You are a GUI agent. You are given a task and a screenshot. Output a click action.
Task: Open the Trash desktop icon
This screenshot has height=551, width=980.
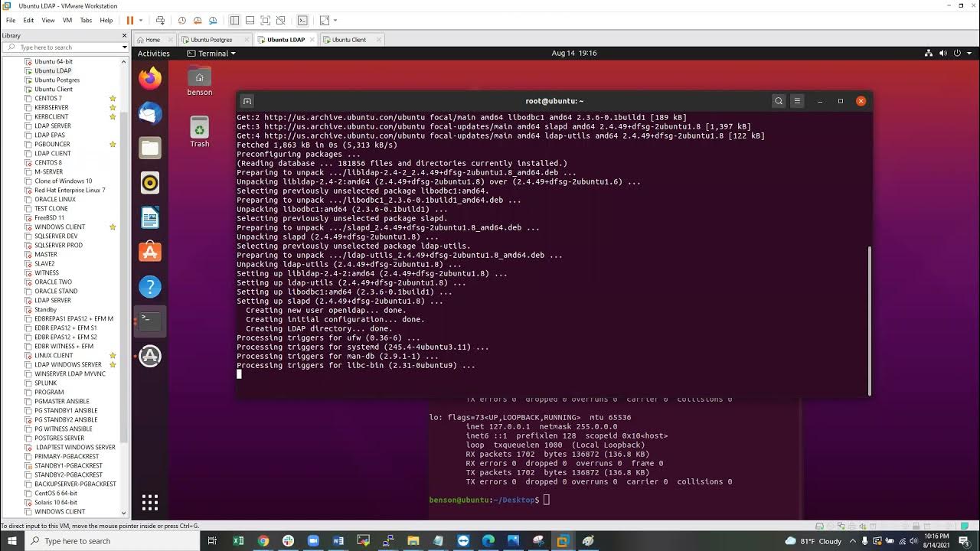click(x=200, y=132)
